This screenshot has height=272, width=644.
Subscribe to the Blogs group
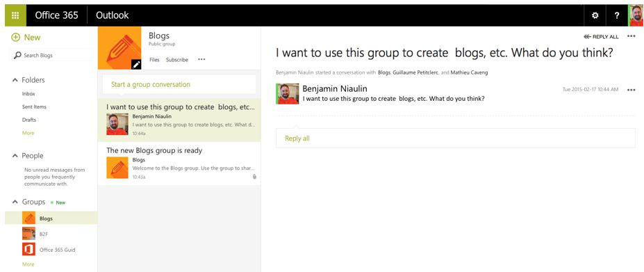click(x=177, y=60)
